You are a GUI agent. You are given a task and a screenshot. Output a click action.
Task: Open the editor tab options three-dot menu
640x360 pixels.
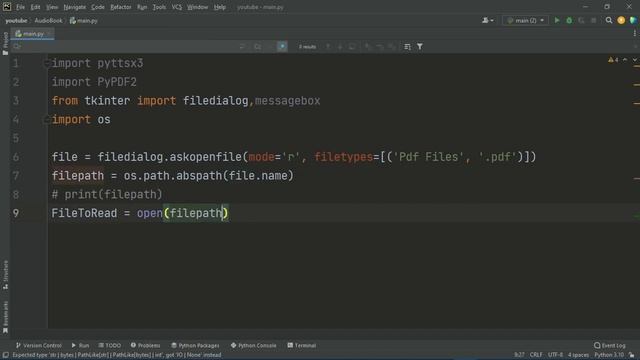click(x=635, y=33)
